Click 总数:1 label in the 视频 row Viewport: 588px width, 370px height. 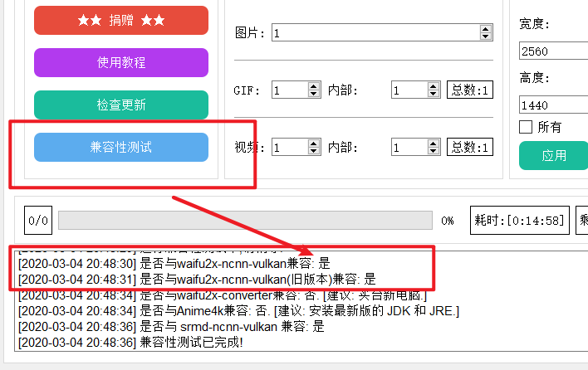pos(470,147)
